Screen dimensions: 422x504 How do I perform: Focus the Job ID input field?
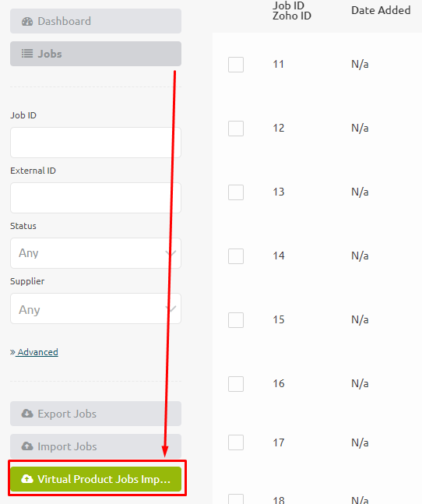click(96, 143)
